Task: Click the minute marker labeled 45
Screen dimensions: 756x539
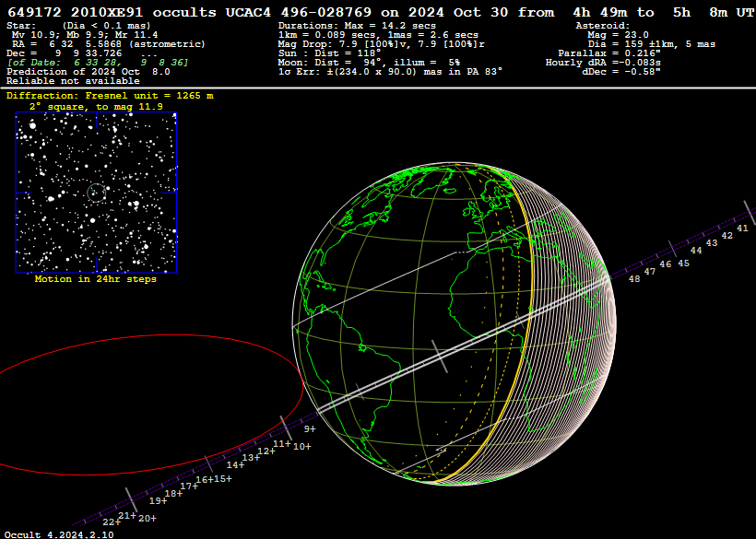Action: click(684, 264)
